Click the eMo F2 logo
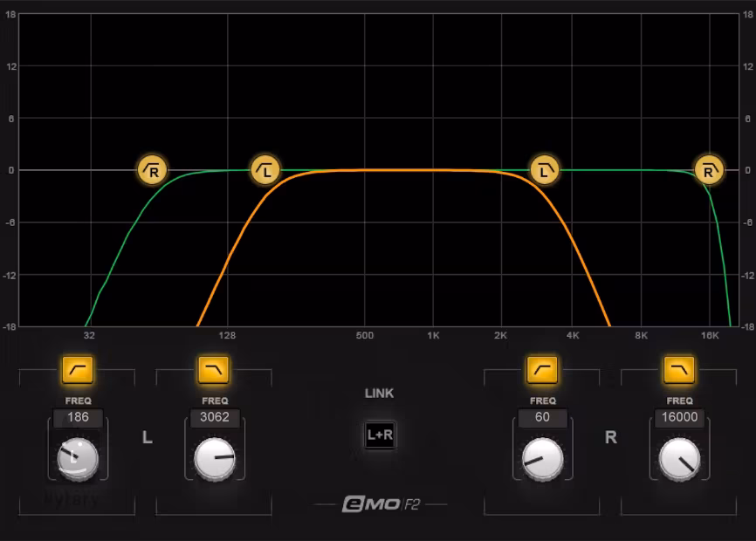The width and height of the screenshot is (756, 541). point(381,504)
